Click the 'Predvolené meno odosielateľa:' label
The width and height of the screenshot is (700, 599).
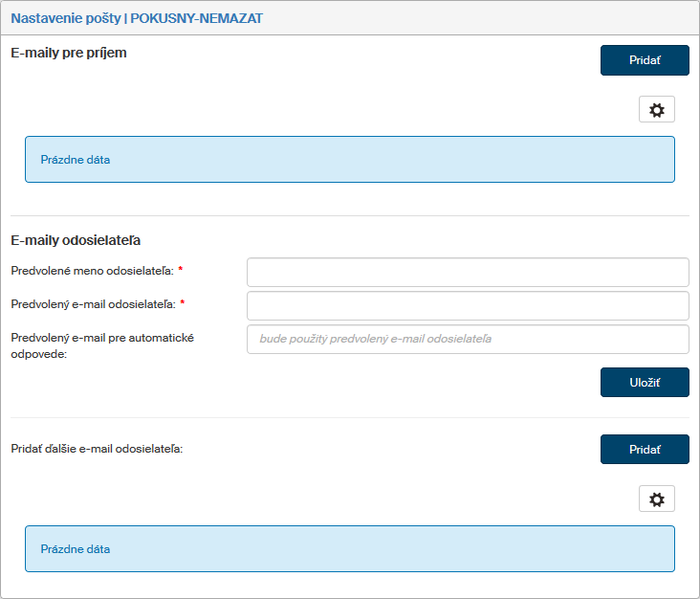[x=92, y=271]
